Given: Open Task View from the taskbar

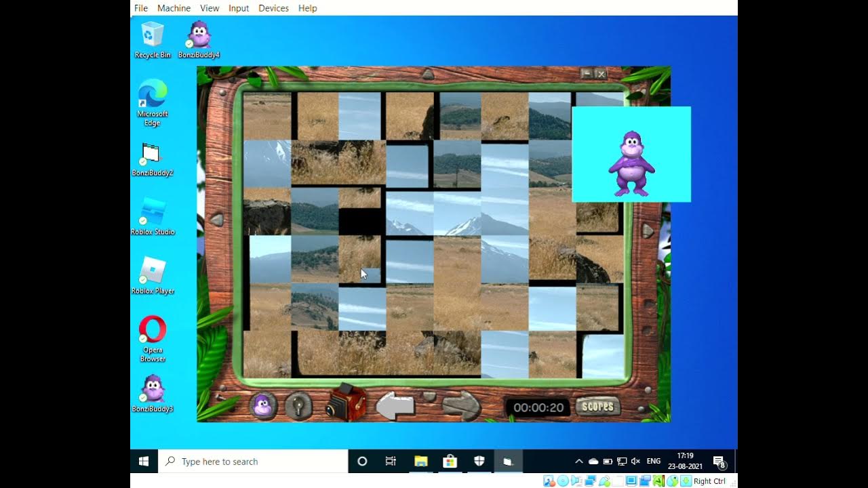Looking at the screenshot, I should click(x=391, y=461).
